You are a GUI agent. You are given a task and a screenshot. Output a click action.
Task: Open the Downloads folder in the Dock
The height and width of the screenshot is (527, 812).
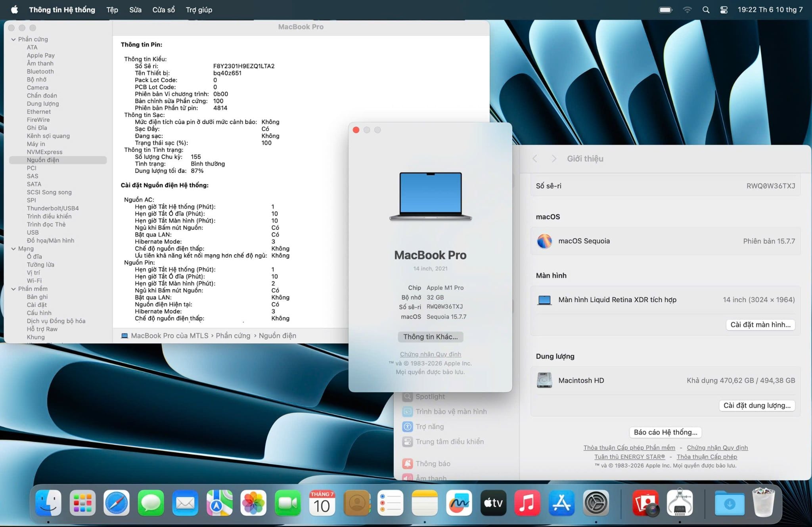tap(730, 503)
